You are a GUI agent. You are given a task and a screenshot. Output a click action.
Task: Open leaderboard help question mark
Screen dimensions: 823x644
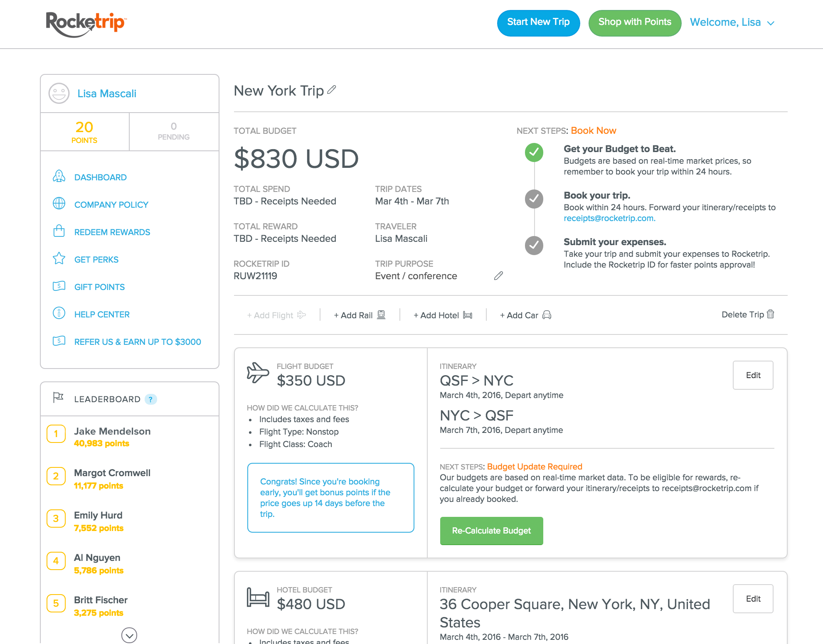coord(151,399)
